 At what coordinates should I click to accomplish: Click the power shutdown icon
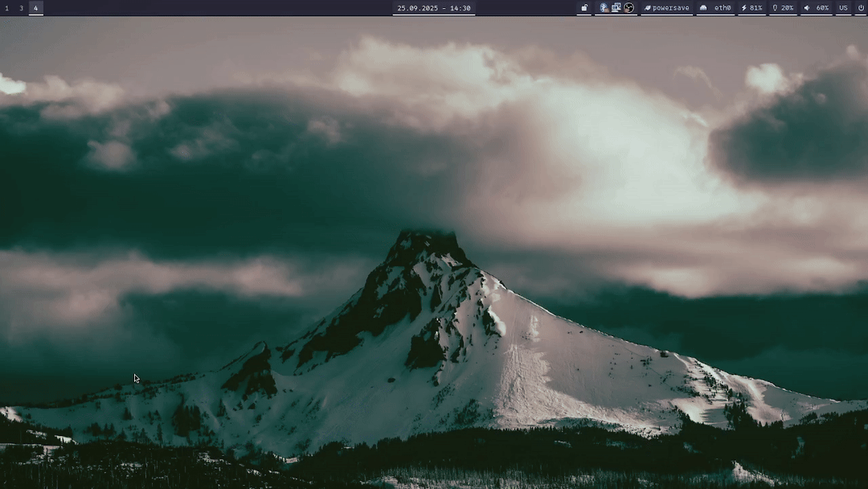[x=861, y=8]
